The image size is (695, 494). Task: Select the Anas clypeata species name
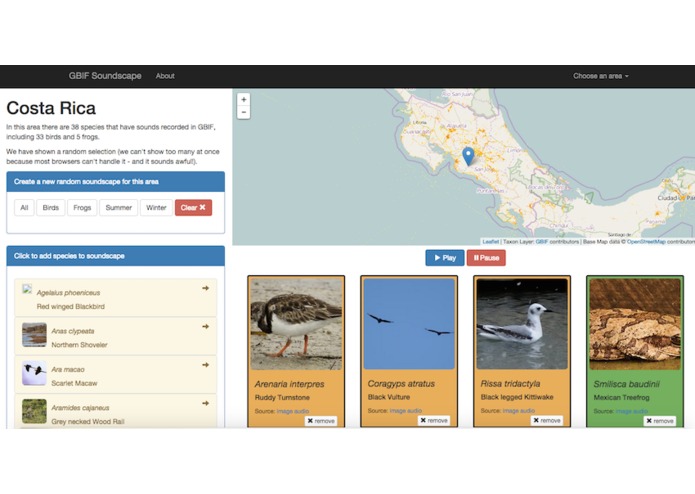tap(73, 331)
